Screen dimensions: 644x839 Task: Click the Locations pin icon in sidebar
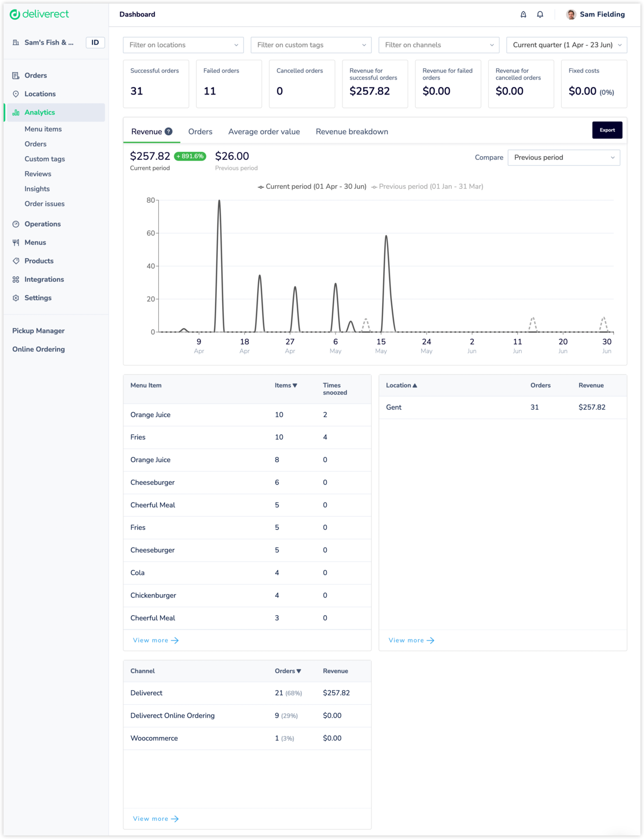[x=16, y=94]
